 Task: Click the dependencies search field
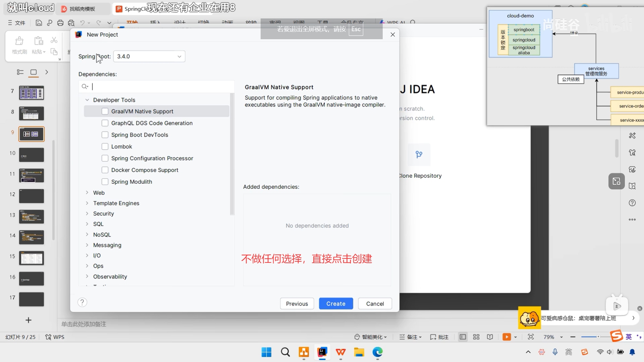161,86
